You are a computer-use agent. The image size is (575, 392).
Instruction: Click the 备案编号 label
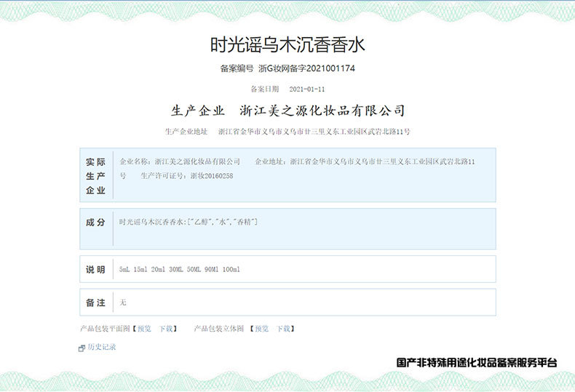click(237, 68)
